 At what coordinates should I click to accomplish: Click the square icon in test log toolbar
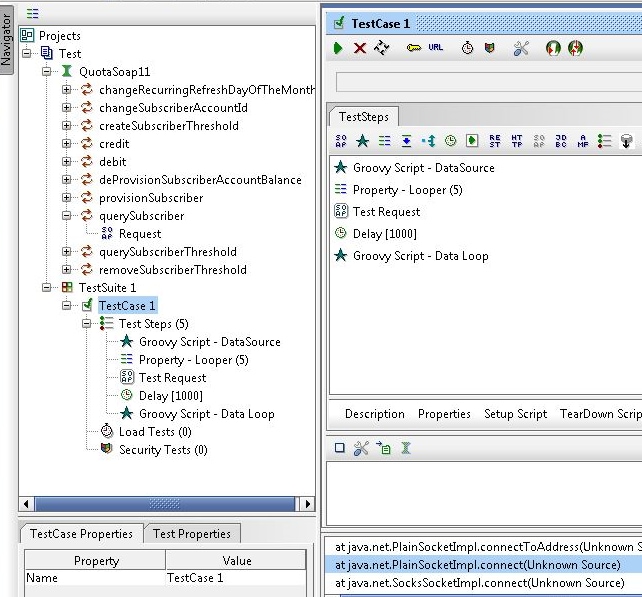click(x=340, y=448)
